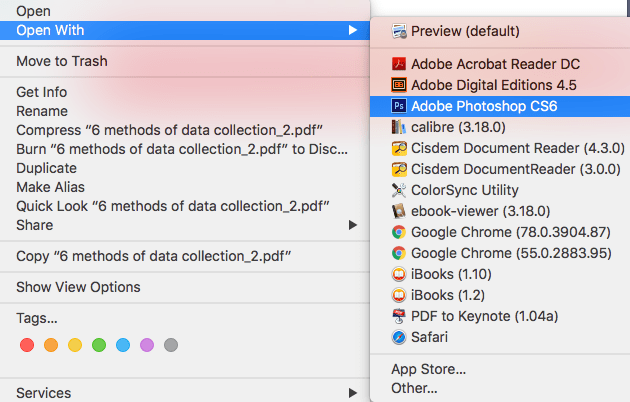Open with PDF to Keynote (1.04a)
630x402 pixels.
click(500, 316)
